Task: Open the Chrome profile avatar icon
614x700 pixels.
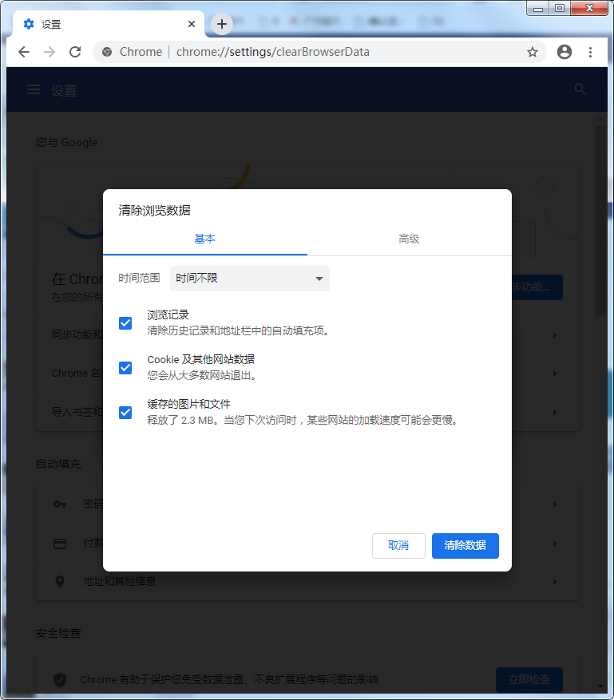Action: click(564, 52)
